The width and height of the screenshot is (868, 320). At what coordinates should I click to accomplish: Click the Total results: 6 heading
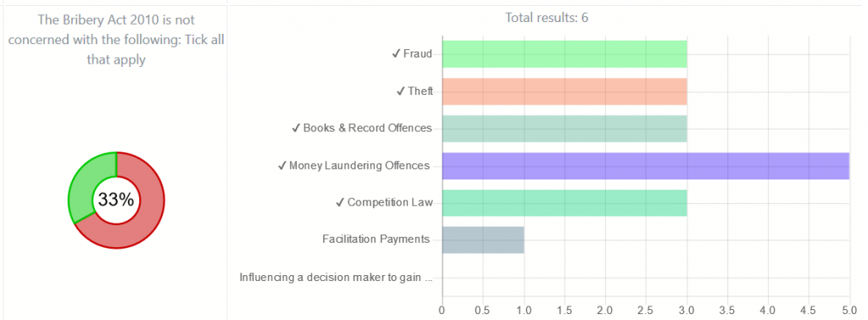pyautogui.click(x=547, y=18)
